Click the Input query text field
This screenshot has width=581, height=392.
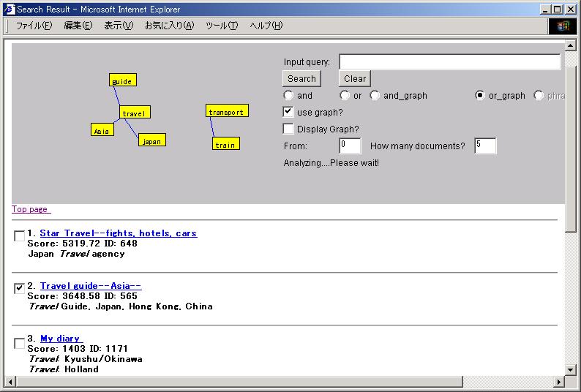(x=449, y=62)
